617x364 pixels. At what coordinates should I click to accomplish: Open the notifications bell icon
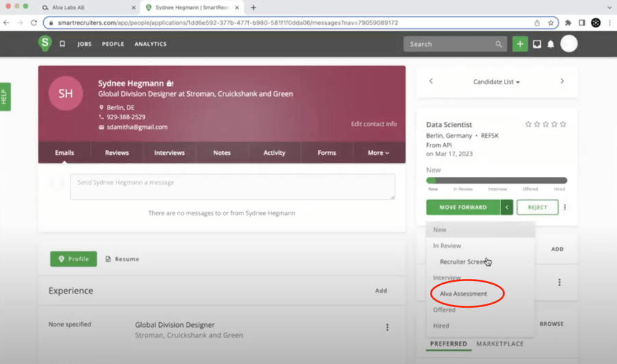coord(551,44)
